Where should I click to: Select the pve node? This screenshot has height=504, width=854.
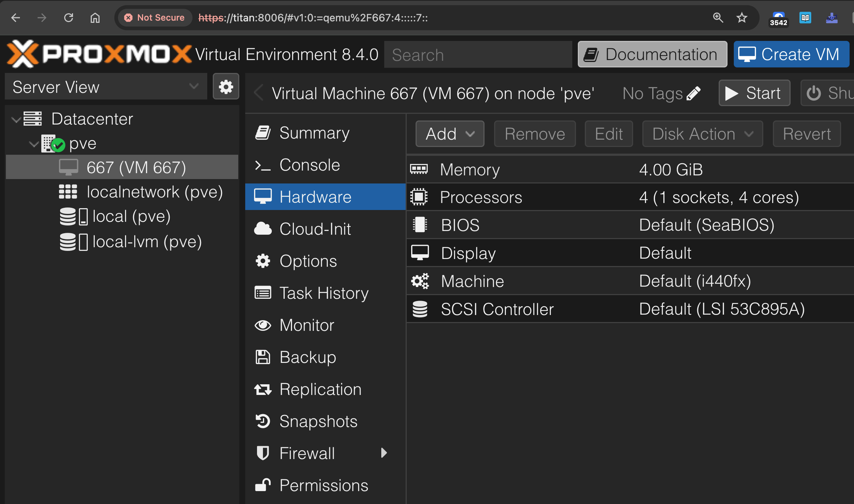pyautogui.click(x=83, y=143)
